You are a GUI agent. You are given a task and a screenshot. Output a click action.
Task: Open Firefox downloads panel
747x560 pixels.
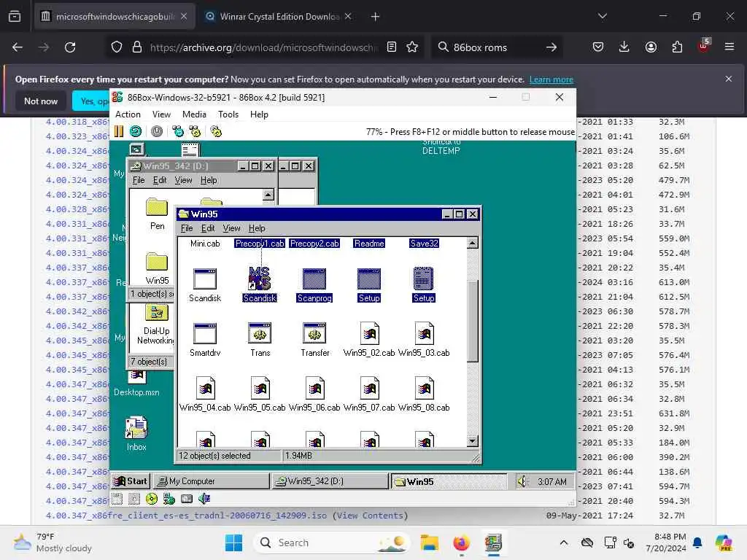[x=624, y=47]
